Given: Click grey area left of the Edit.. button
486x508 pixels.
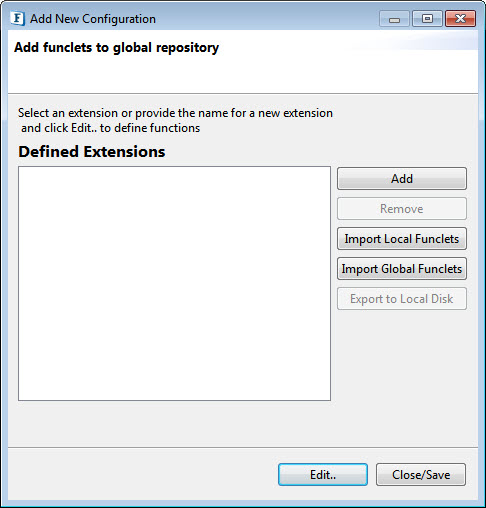Looking at the screenshot, I should click(143, 474).
